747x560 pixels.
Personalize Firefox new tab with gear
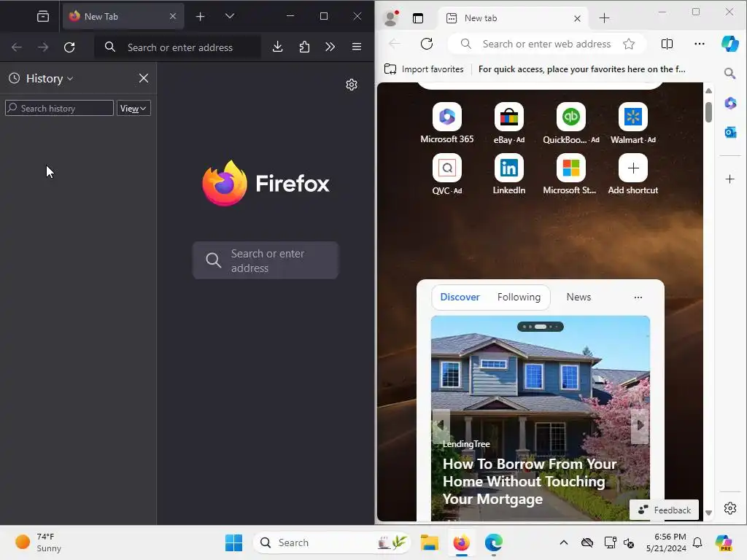point(352,85)
